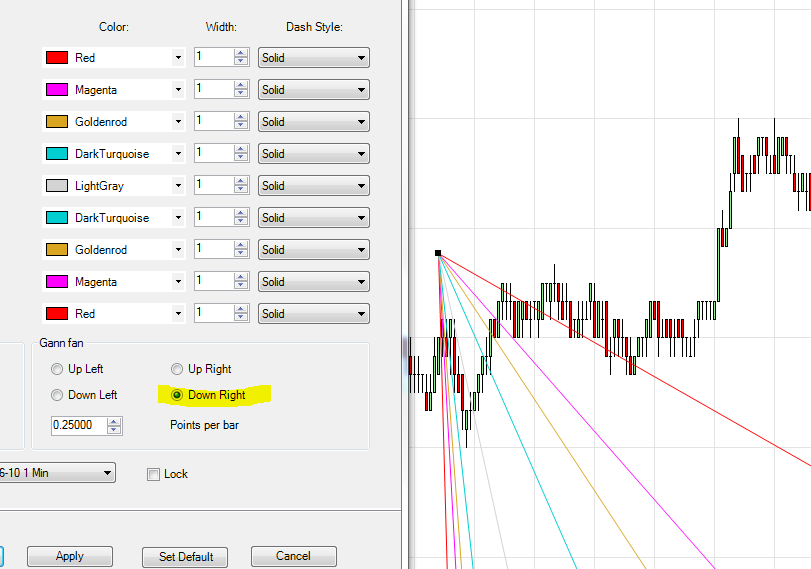
Task: Open the color dropdown arrow for LightGray row
Action: click(x=178, y=186)
